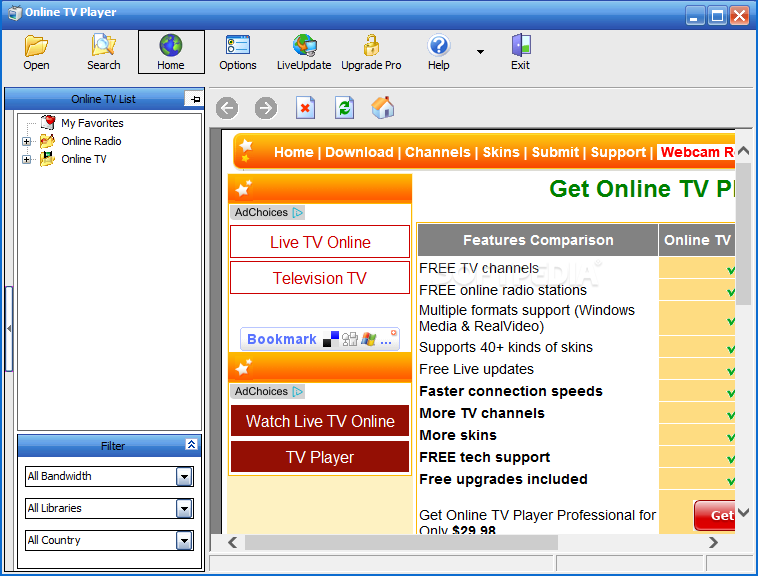Select the Online TV tree item
Viewport: 758px width, 576px height.
(84, 159)
